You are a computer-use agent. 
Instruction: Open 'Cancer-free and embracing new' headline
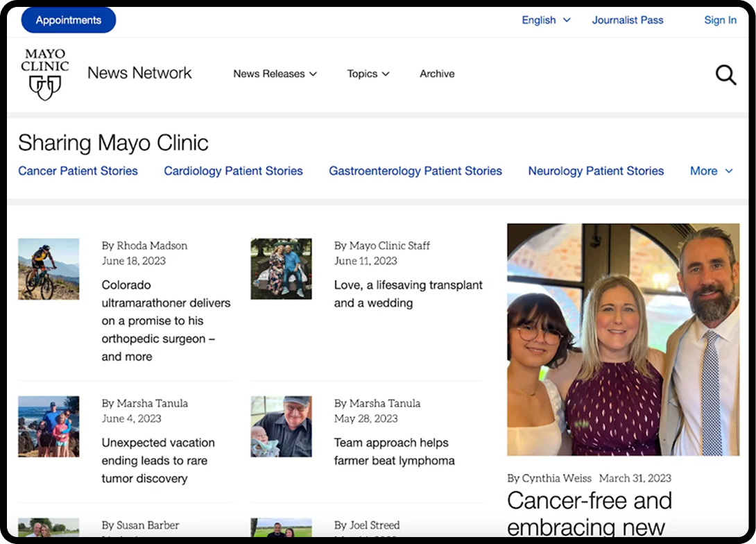pos(589,513)
